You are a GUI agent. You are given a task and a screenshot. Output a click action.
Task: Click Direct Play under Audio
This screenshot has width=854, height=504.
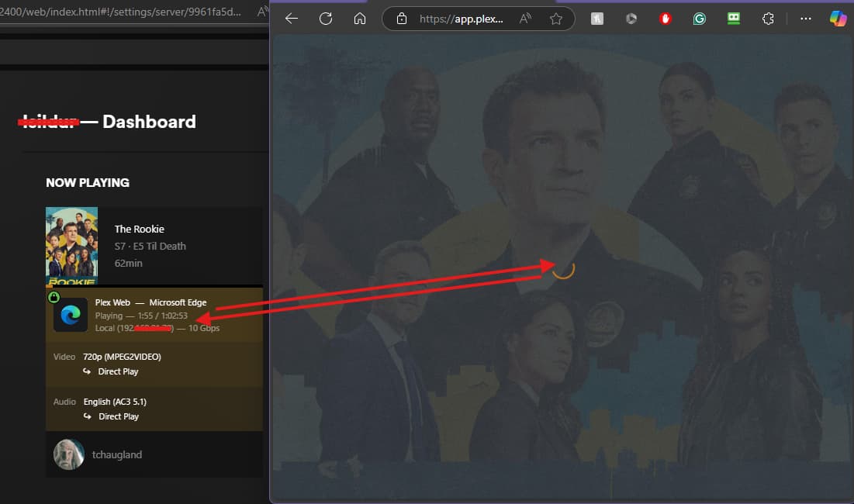119,416
